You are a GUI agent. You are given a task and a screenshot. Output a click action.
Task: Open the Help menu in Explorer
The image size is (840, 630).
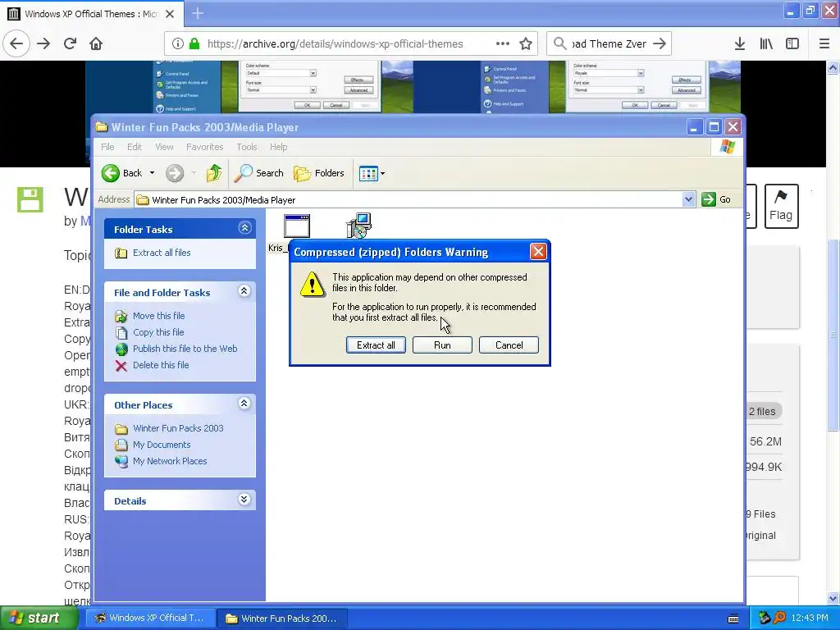279,147
